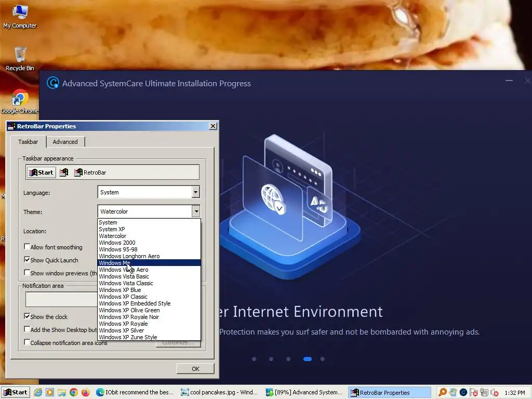Go to the second installer slide dot
The image size is (532, 399).
point(271,359)
